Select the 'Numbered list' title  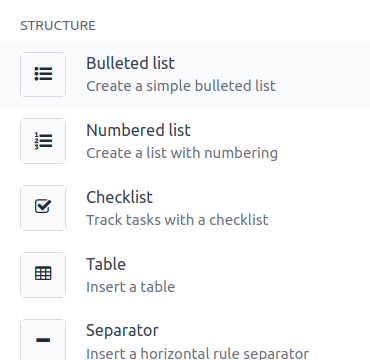pyautogui.click(x=138, y=130)
